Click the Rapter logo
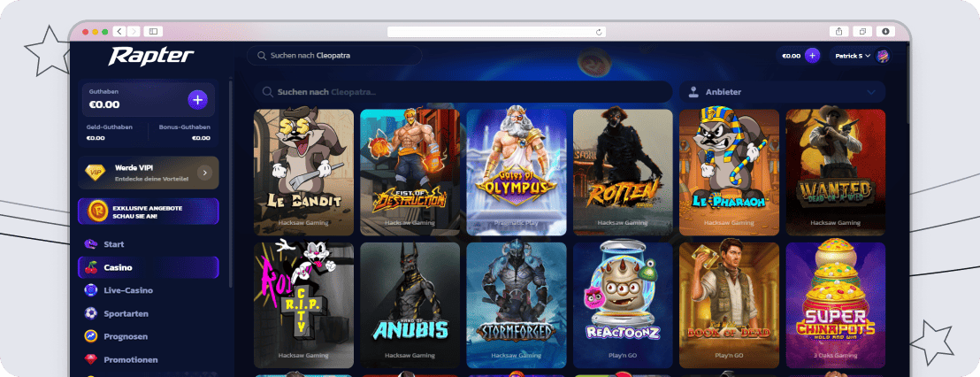Screen dimensions: 980x377 click(x=150, y=57)
